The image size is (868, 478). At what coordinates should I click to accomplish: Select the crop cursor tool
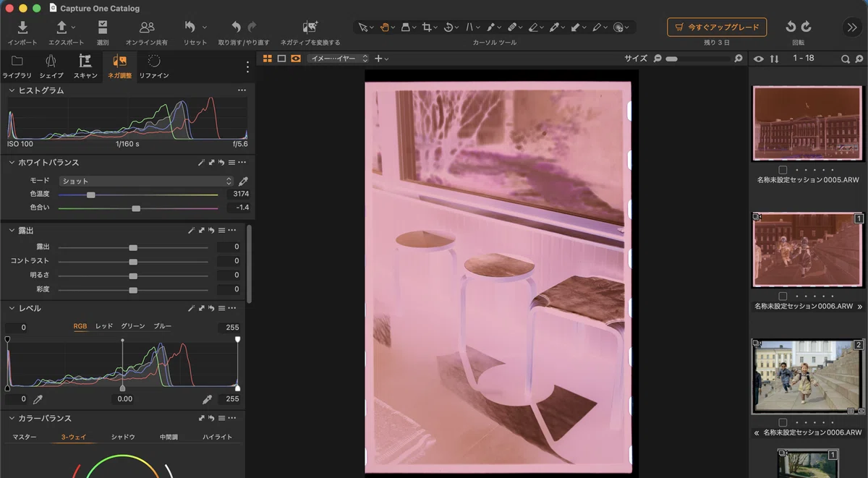pos(427,27)
